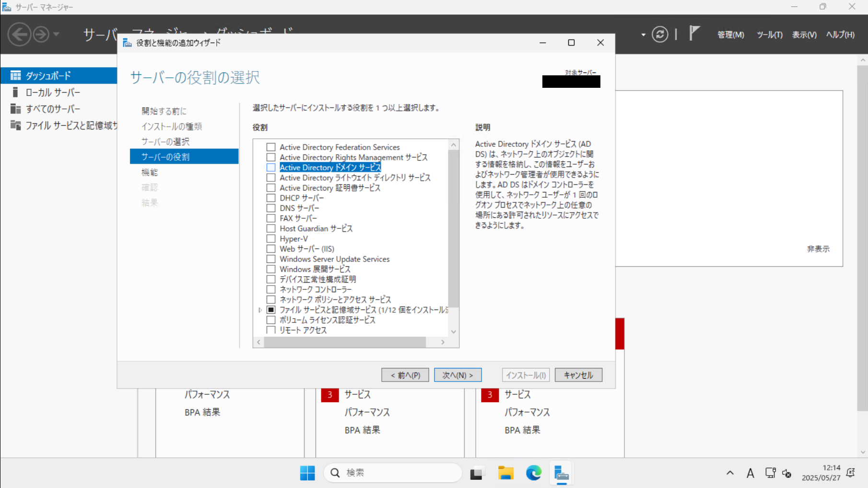Screen dimensions: 868x488
Task: Open the 表示(V) menu
Action: tap(804, 35)
